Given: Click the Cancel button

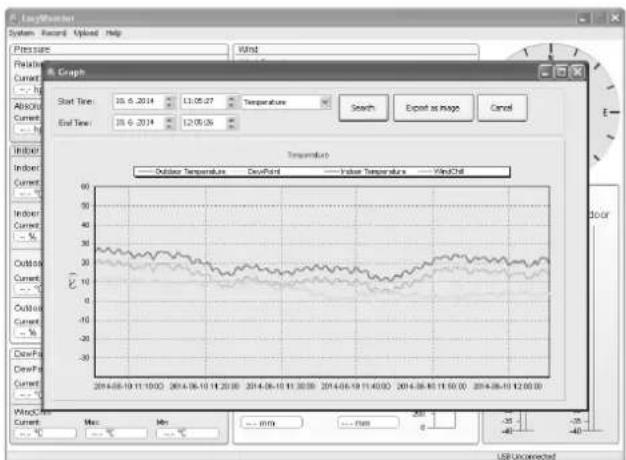Looking at the screenshot, I should 502,108.
